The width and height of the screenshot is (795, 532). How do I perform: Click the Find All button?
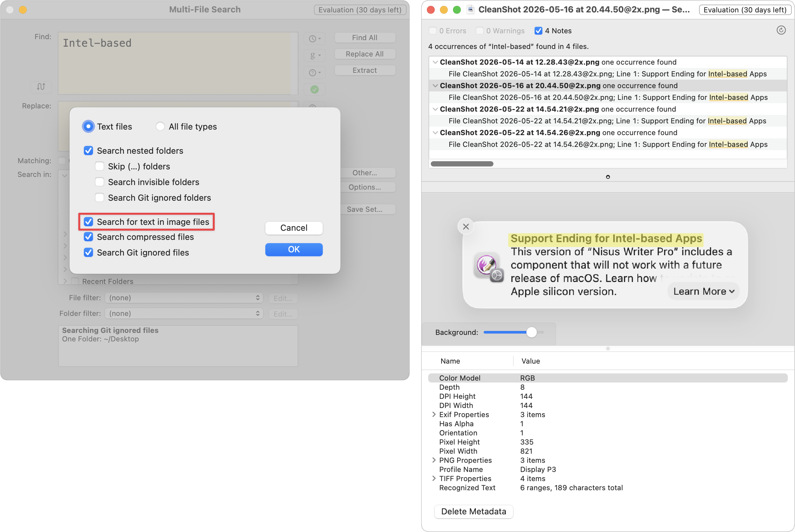(x=365, y=38)
